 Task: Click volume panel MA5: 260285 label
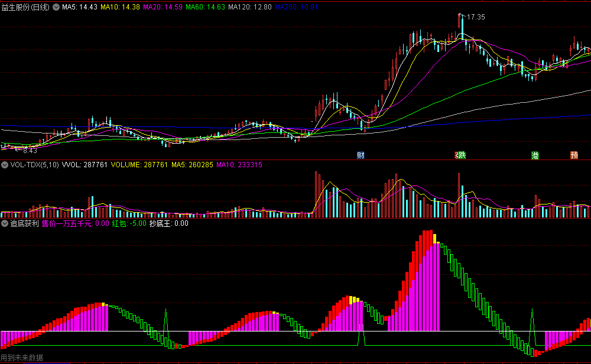coord(192,165)
